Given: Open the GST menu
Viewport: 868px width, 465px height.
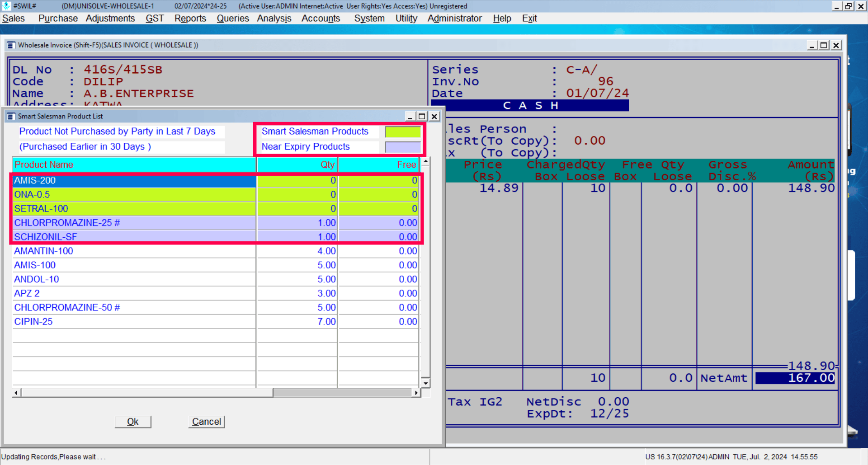Looking at the screenshot, I should pos(155,19).
